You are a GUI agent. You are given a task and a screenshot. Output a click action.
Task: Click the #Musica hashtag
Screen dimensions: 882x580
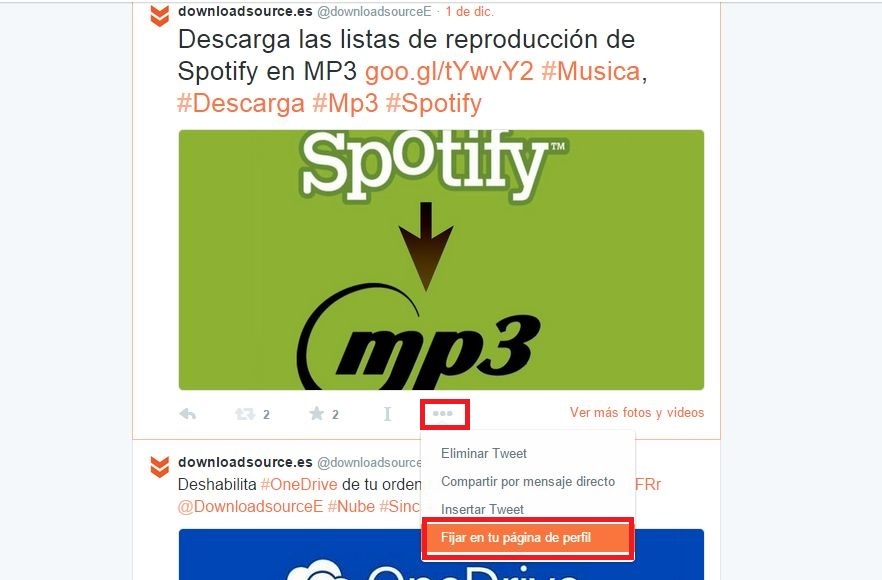pyautogui.click(x=591, y=71)
